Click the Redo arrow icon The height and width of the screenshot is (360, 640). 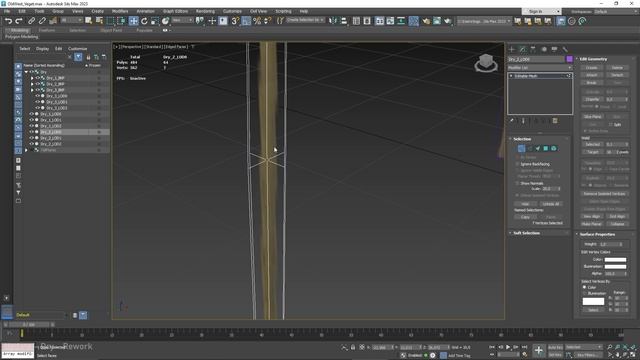pos(19,21)
